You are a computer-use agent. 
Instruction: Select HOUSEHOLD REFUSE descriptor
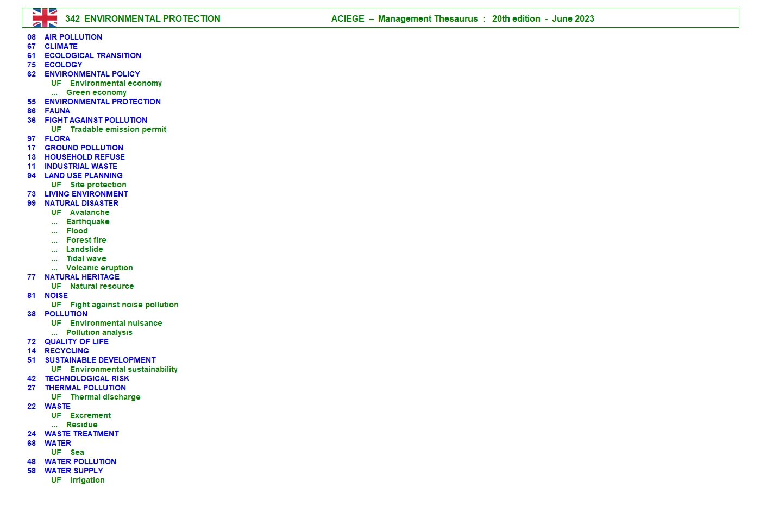point(84,157)
